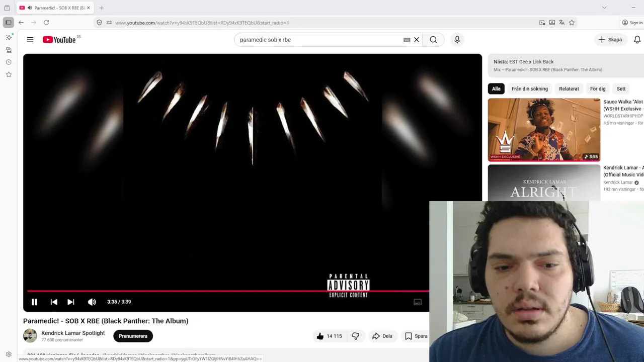Open picture-in-picture from address bar
Viewport: 644px width, 362px height.
542,23
